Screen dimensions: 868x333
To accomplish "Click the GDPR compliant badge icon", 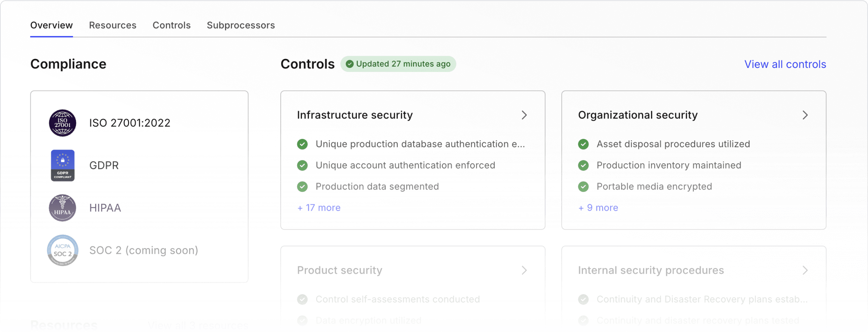I will pos(63,165).
